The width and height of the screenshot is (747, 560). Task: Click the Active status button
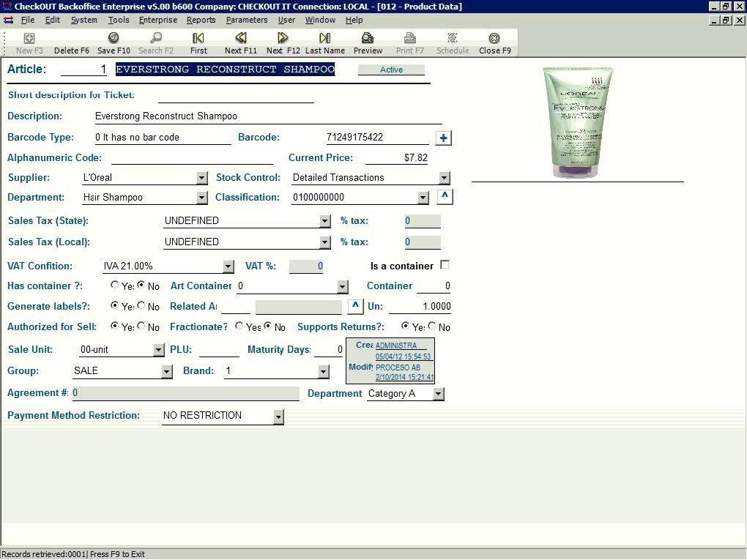[x=391, y=70]
